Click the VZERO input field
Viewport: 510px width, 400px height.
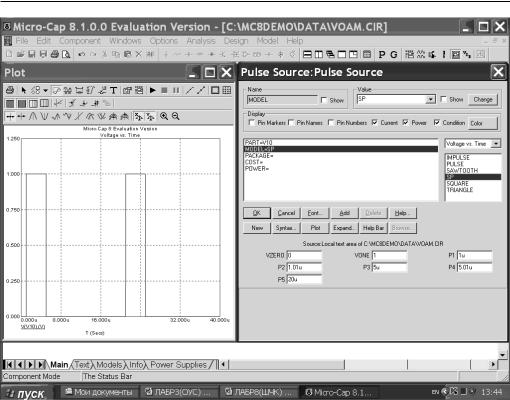point(304,255)
